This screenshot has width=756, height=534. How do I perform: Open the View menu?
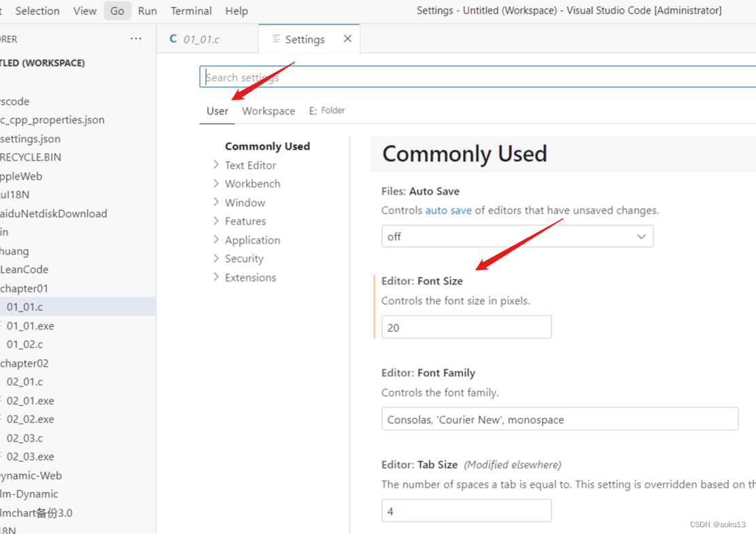click(x=85, y=11)
